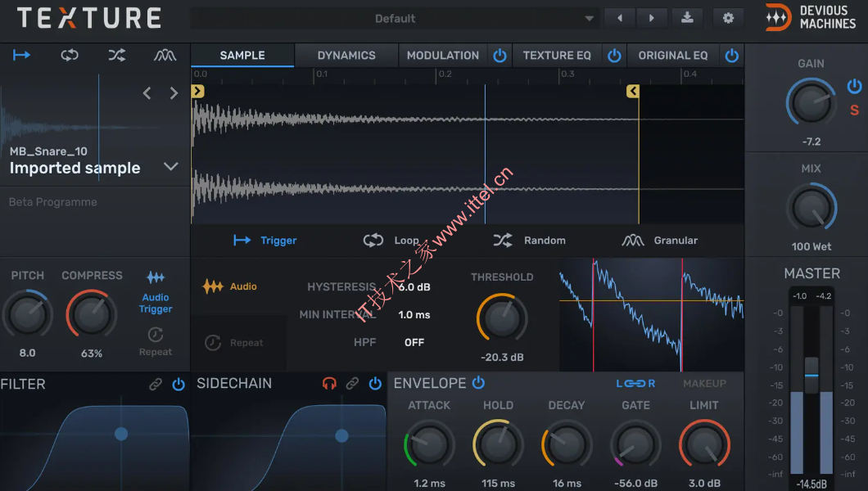The image size is (868, 491).
Task: Toggle Texture EQ power button
Action: [x=614, y=56]
